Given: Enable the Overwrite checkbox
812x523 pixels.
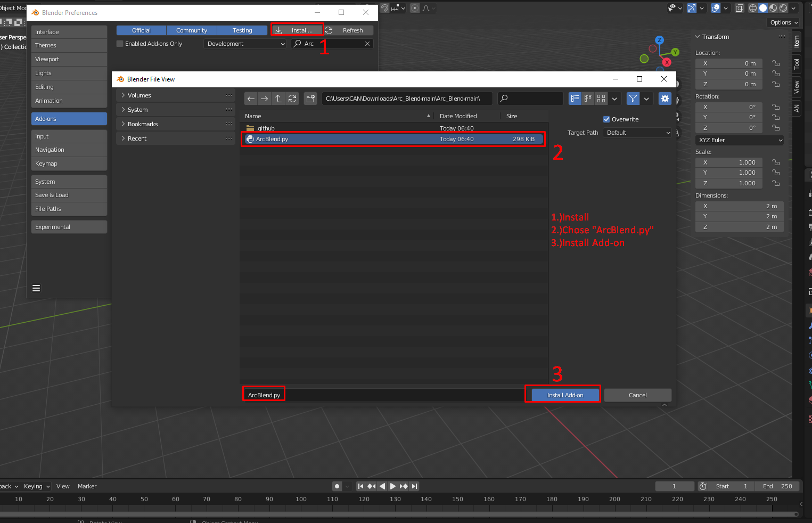Looking at the screenshot, I should pos(606,119).
